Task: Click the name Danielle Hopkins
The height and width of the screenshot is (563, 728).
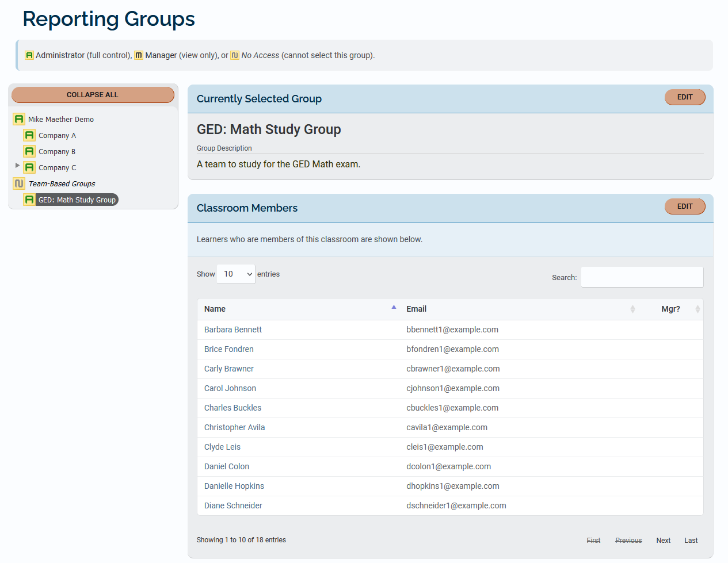Action: click(x=234, y=486)
